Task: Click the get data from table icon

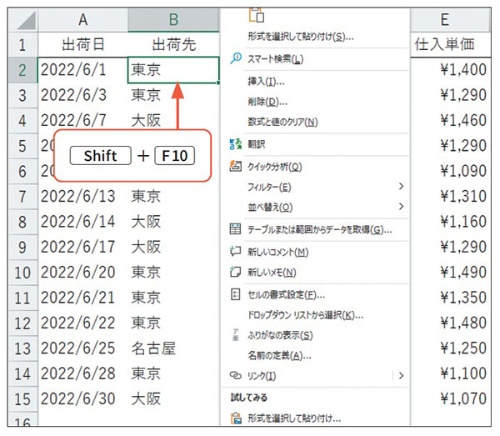Action: click(x=235, y=229)
